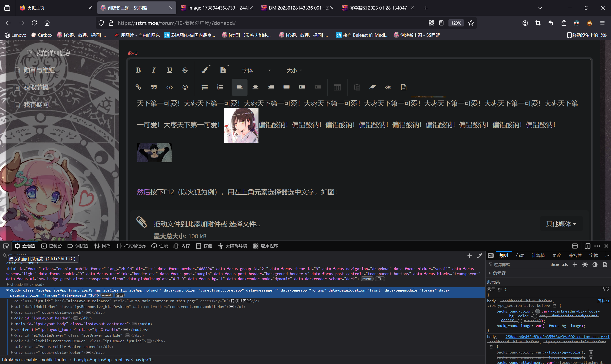Toggle print media simulation
This screenshot has height=364, width=611.
605,265
